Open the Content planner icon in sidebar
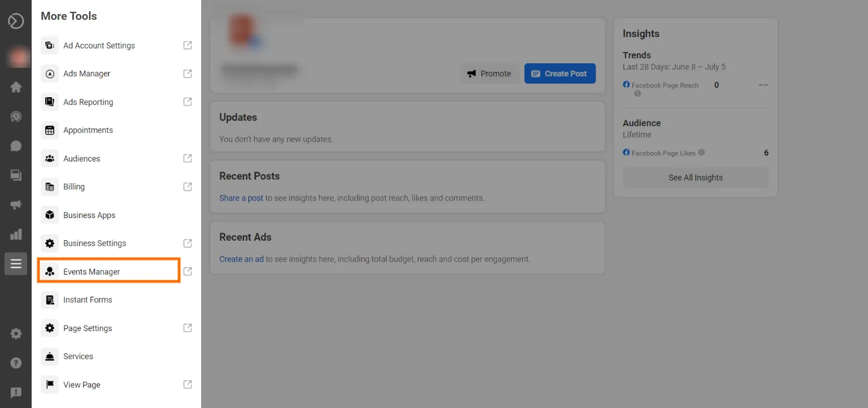Screen dimensions: 868x408 pos(15,175)
